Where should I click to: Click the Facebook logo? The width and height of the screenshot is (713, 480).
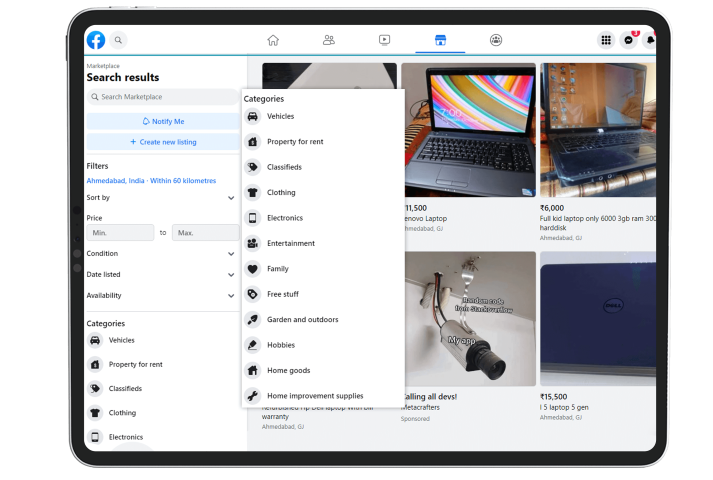coord(96,40)
